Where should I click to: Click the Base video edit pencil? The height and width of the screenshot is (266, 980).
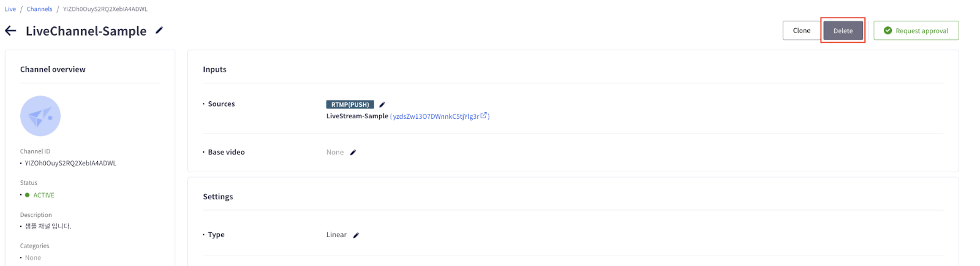pyautogui.click(x=353, y=153)
